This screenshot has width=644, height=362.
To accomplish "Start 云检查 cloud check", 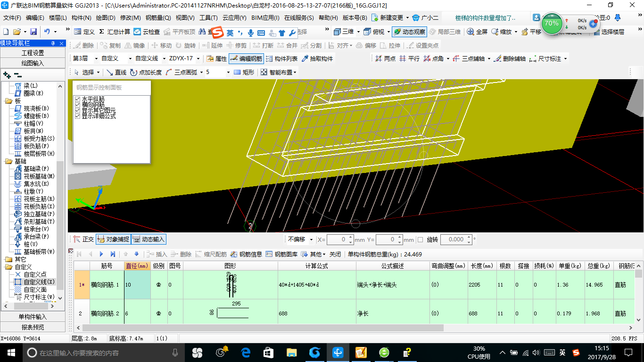I will 147,32.
